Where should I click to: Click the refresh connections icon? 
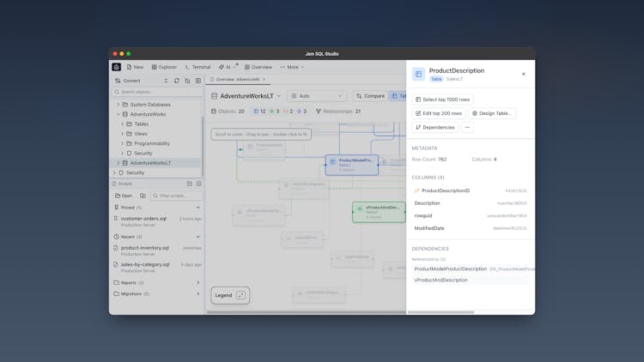click(x=177, y=81)
